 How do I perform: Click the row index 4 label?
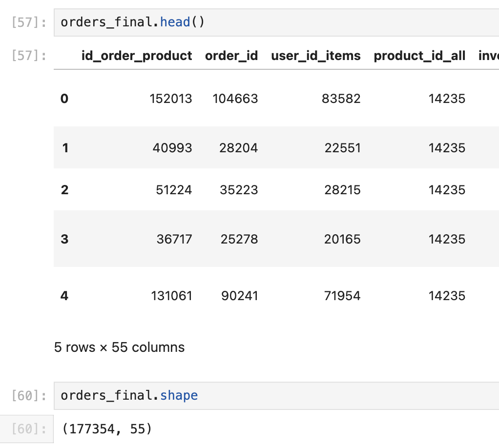point(64,296)
